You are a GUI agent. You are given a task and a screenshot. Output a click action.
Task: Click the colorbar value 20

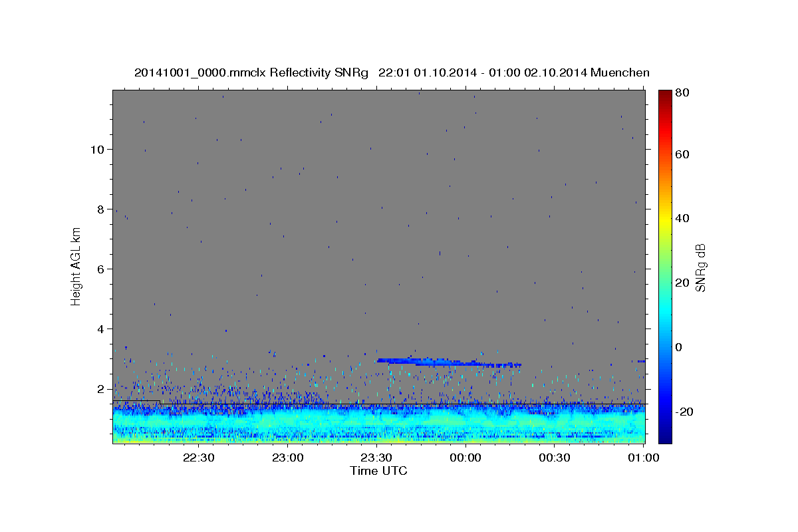pyautogui.click(x=682, y=283)
